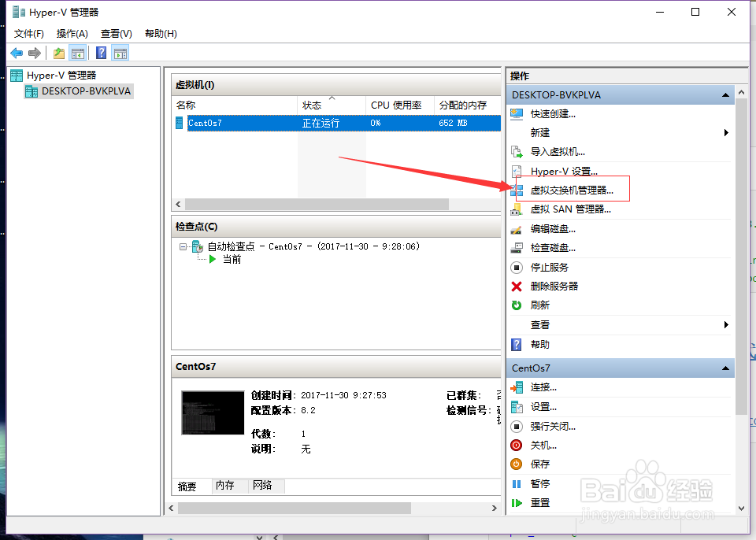Open the 查看(V) menu
756x540 pixels.
(117, 34)
